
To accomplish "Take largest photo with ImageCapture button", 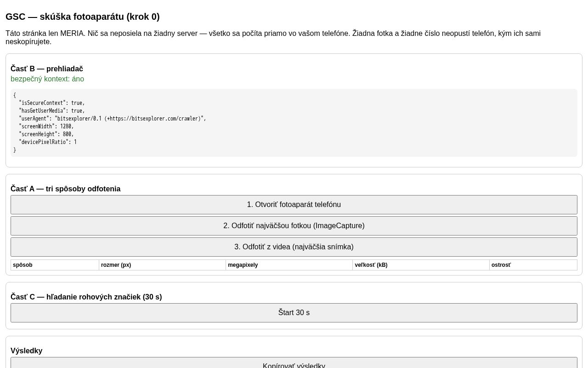I will 294,226.
